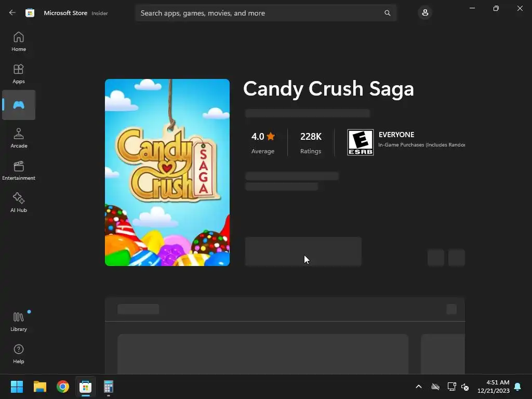This screenshot has width=532, height=399.
Task: Open notifications bell icon
Action: pos(518,387)
